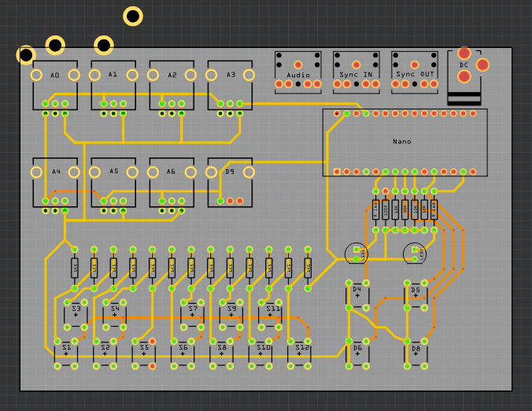Screen dimensions: 532x411
Task: Select the A5 potentiometer on the board
Action: click(113, 181)
